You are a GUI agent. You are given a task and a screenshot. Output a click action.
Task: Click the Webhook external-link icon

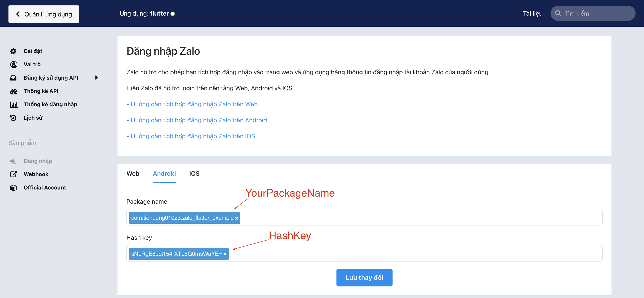click(x=14, y=174)
